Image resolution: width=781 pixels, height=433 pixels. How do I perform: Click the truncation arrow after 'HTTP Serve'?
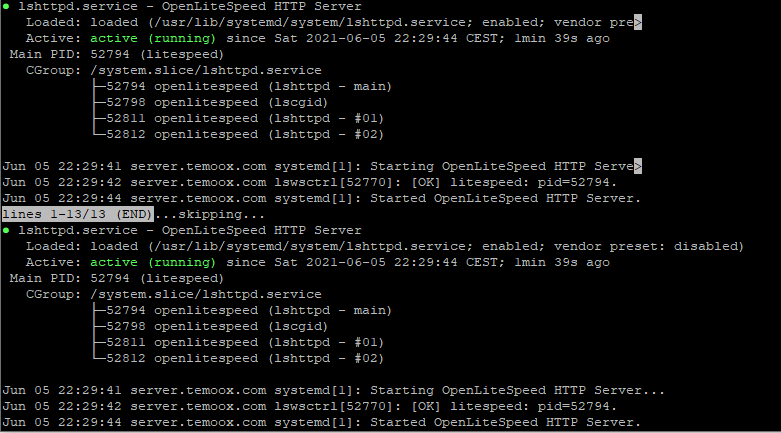coord(638,166)
